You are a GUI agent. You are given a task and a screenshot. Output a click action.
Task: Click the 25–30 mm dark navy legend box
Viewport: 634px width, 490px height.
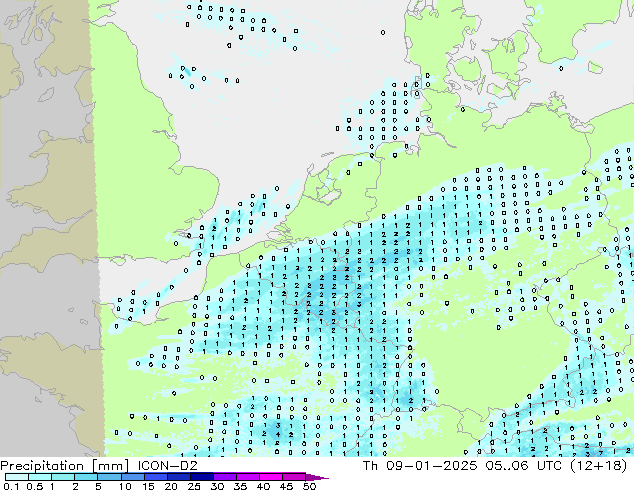pos(201,477)
